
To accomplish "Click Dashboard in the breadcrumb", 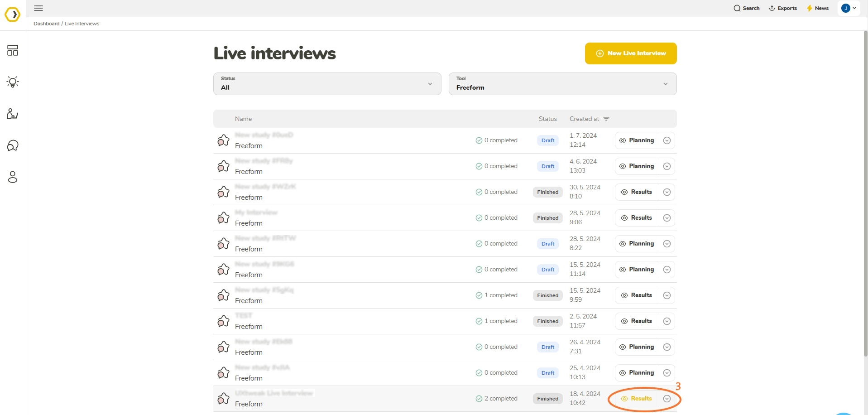I will (46, 24).
